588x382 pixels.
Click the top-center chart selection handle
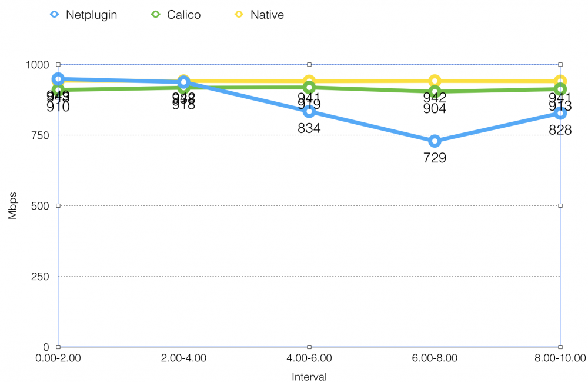point(309,64)
